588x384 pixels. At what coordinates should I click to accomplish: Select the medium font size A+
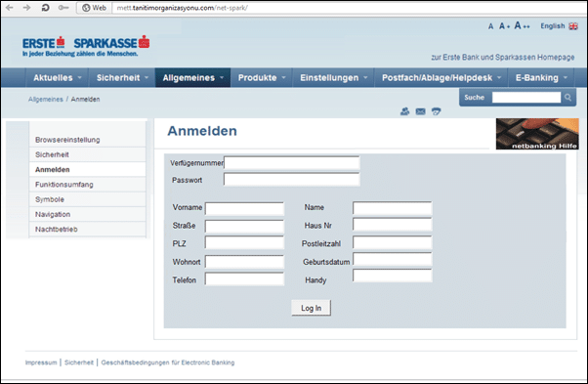point(504,26)
